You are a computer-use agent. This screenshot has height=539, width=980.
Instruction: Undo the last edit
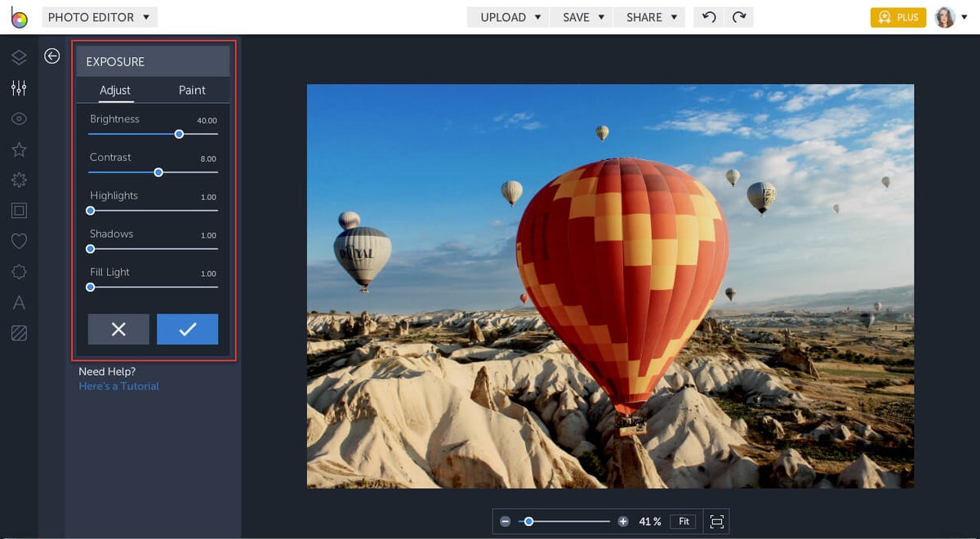click(x=709, y=17)
